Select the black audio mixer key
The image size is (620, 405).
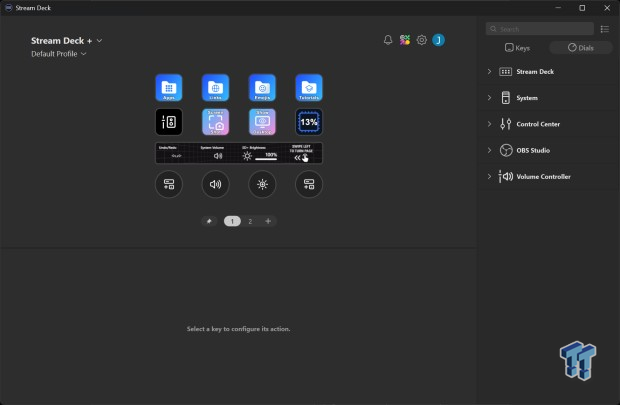point(169,122)
